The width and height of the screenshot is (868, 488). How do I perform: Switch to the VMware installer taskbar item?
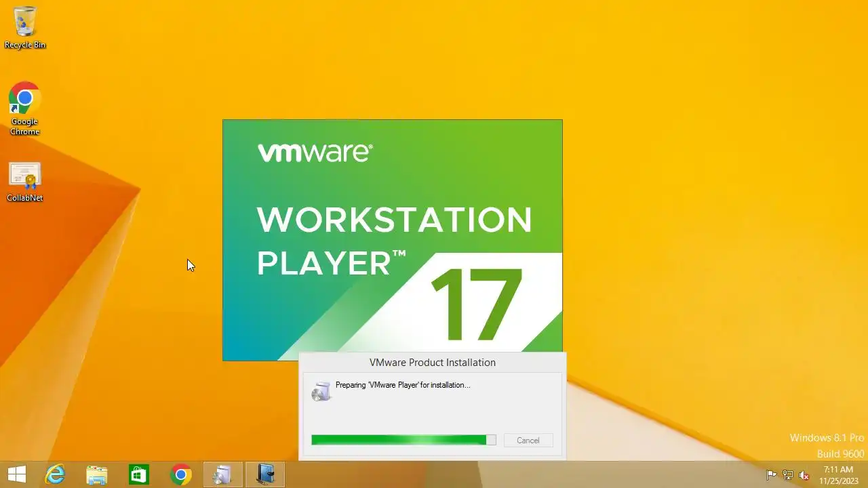pyautogui.click(x=265, y=475)
